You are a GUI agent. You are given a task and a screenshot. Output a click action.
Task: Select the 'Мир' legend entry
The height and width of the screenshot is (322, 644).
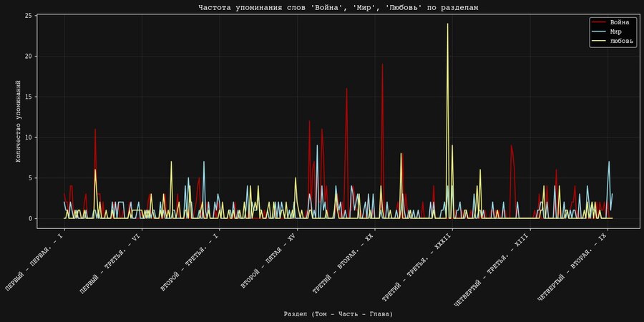point(608,31)
